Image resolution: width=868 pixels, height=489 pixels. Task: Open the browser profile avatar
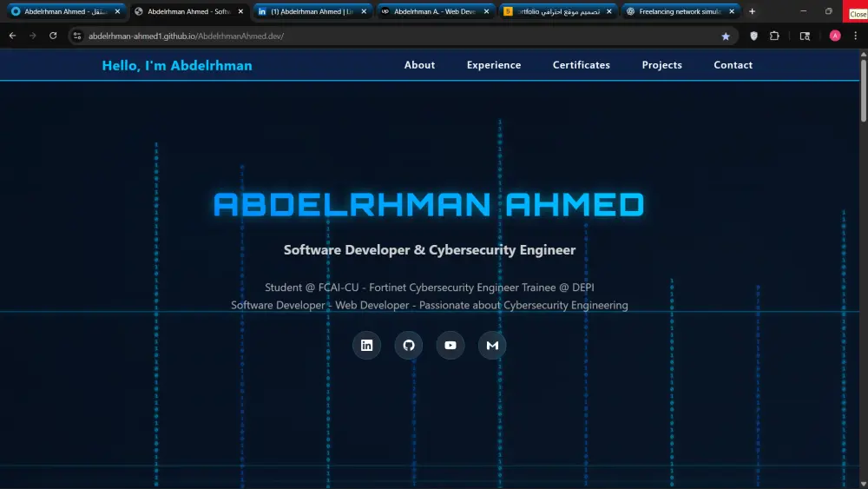pos(835,36)
